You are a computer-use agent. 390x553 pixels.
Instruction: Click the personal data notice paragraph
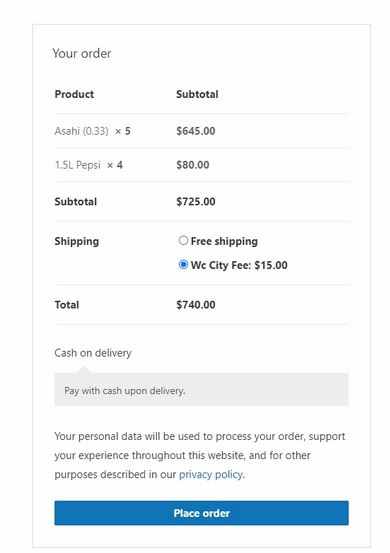[200, 455]
